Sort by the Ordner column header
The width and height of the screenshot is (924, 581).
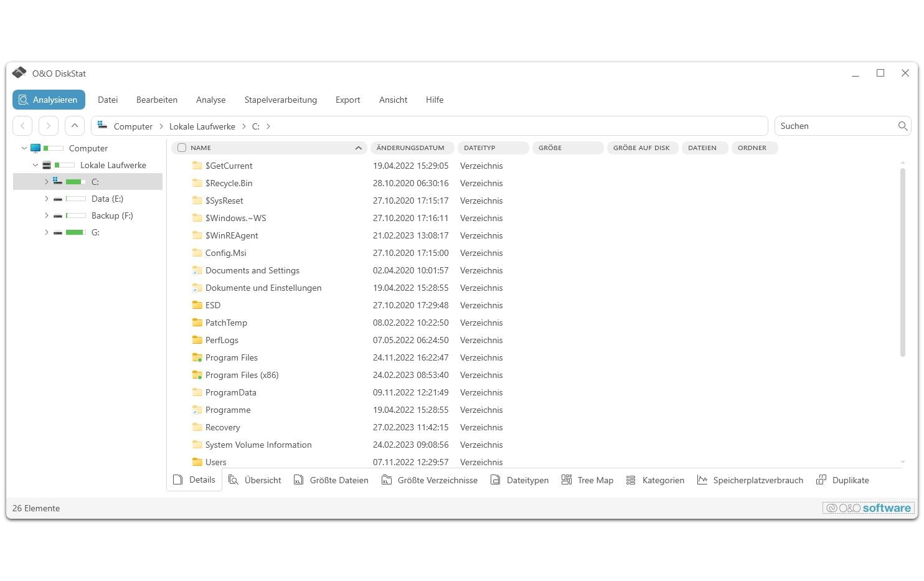[x=755, y=148]
